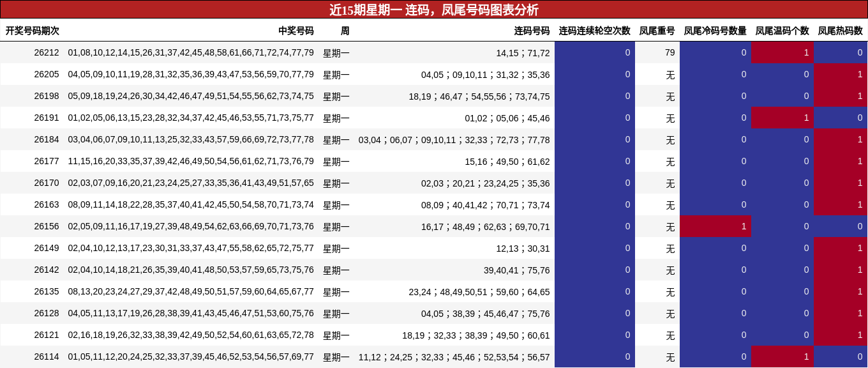Click consecutive numbers cell 16,17；48,49；62,63；69,70,71
868x368 pixels.
(x=486, y=226)
